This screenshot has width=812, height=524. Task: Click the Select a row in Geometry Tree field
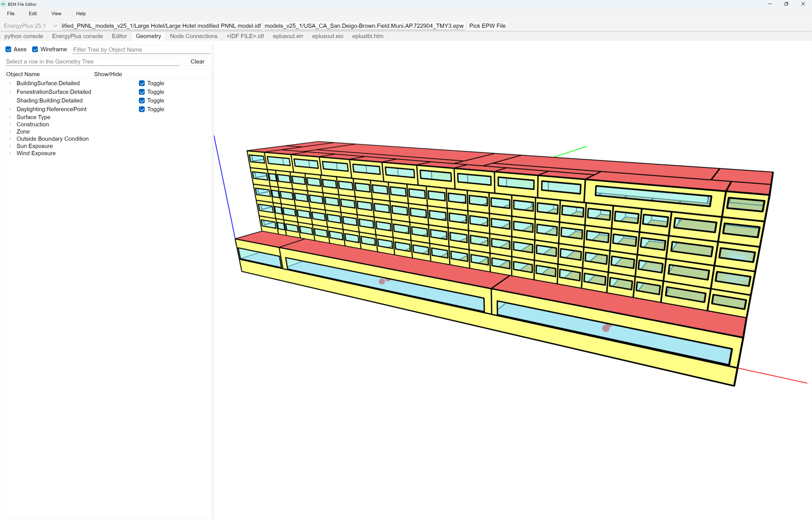coord(93,62)
